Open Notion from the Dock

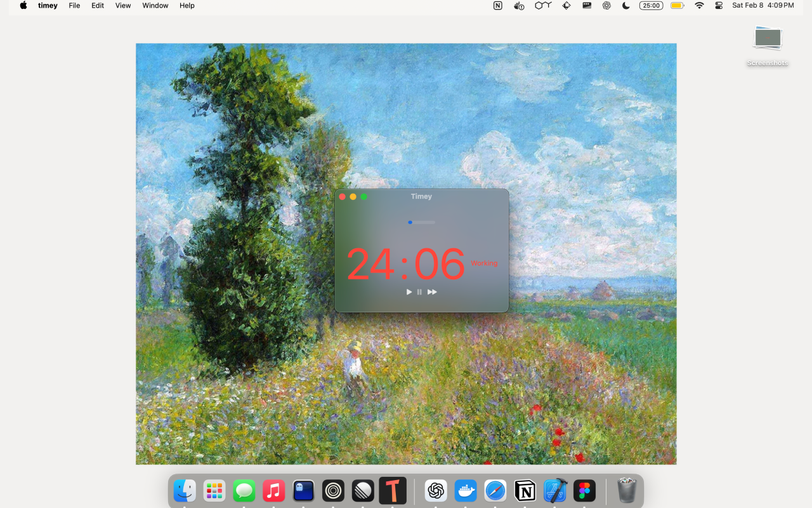pos(525,491)
